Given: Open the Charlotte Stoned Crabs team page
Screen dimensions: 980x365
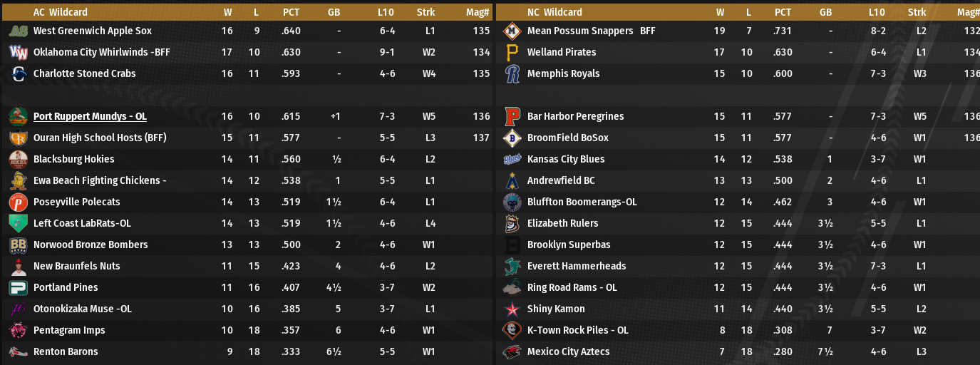Looking at the screenshot, I should point(84,74).
